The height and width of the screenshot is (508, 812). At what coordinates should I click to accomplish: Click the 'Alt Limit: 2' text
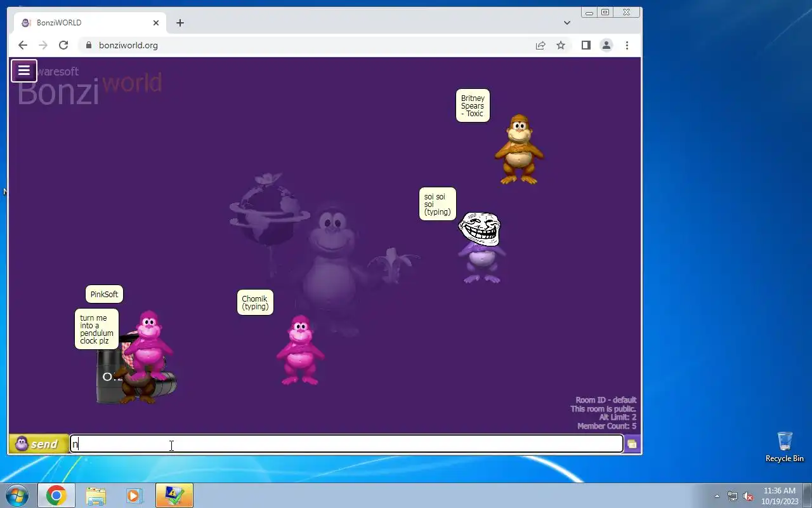pyautogui.click(x=617, y=417)
